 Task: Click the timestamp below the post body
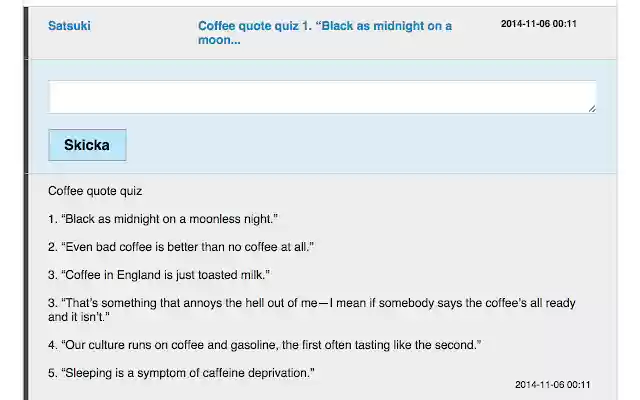[x=552, y=385]
